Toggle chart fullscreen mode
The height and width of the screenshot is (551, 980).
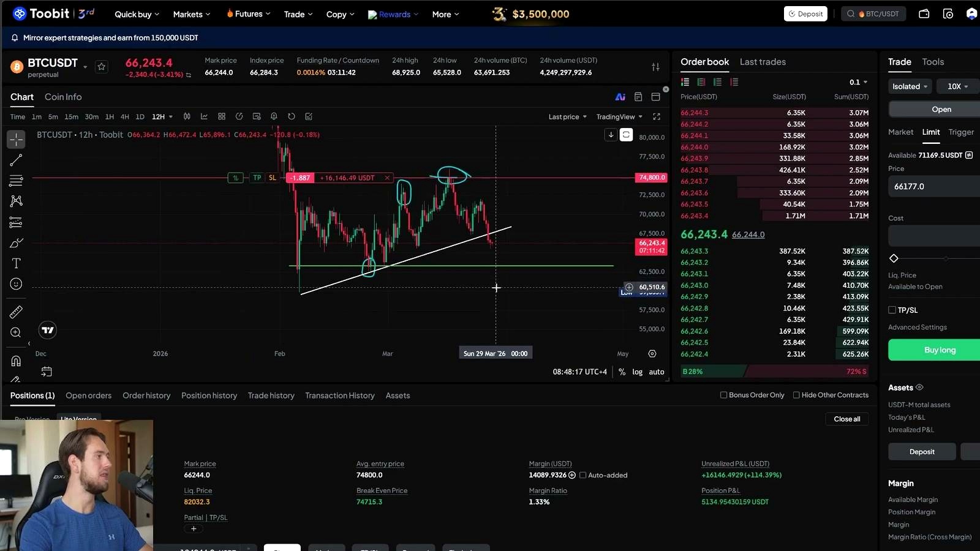click(657, 116)
